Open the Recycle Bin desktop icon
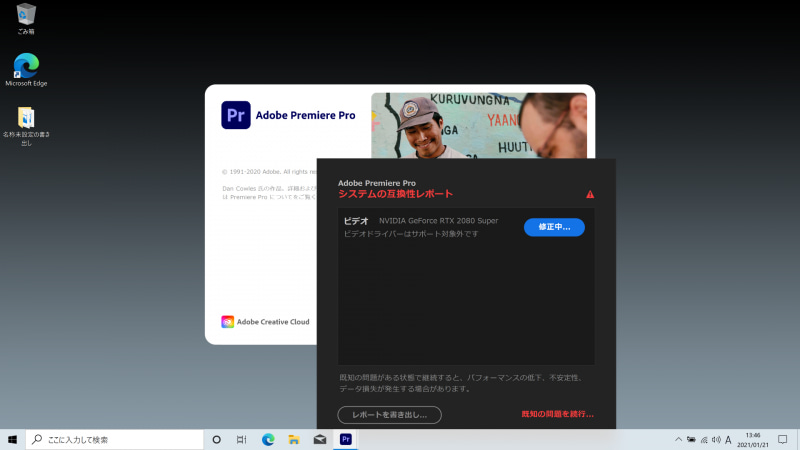800x450 pixels. (26, 18)
